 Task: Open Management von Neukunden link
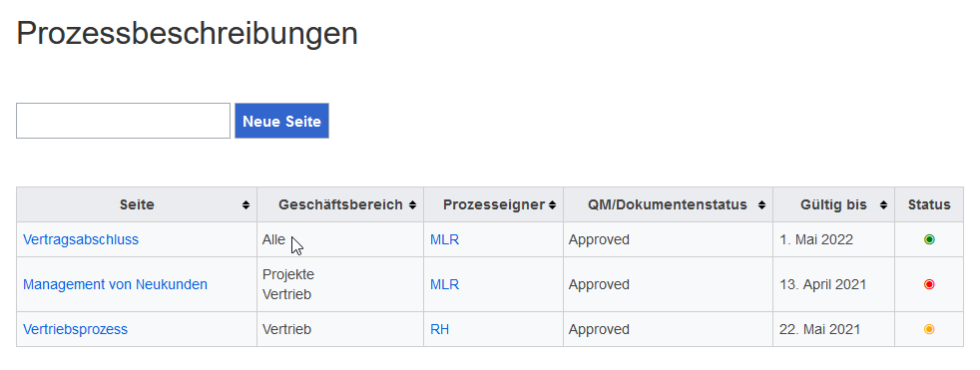(115, 284)
